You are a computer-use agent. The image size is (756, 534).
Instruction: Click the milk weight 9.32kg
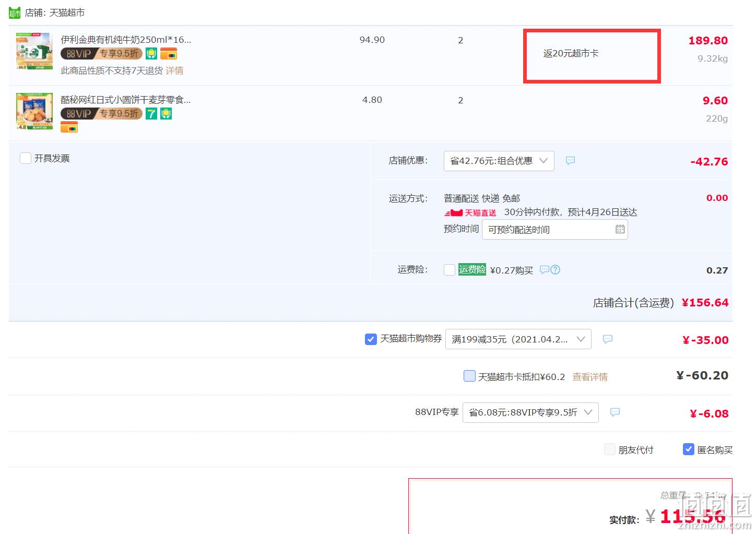click(x=713, y=58)
